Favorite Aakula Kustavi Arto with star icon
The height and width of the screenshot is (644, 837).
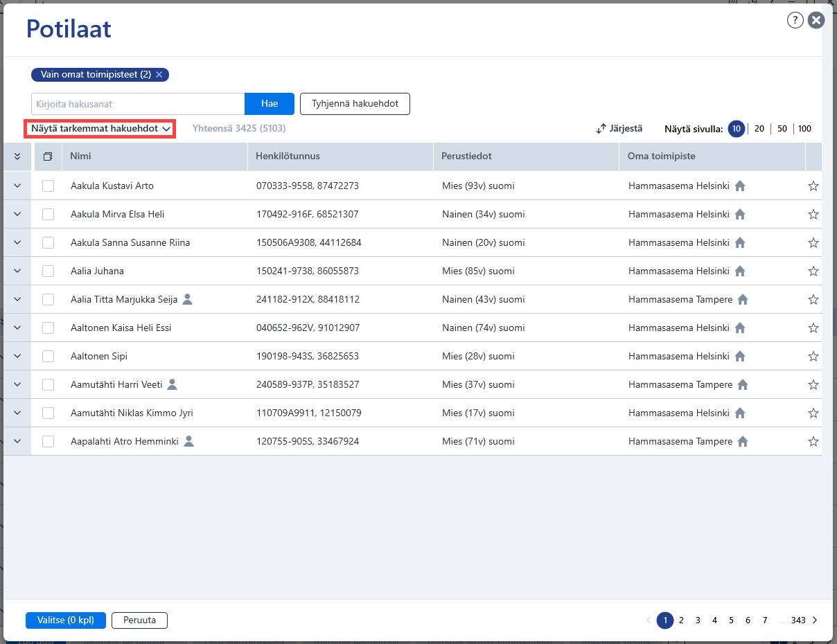[x=813, y=186]
